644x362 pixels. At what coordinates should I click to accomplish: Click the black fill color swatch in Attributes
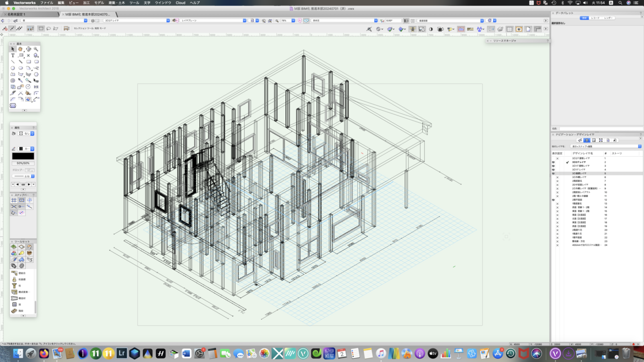click(23, 156)
